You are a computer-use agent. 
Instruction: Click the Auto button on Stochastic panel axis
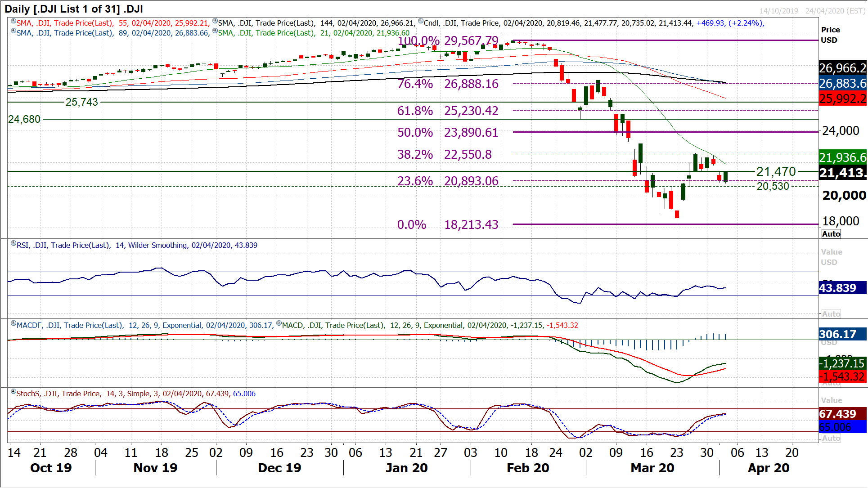(x=831, y=438)
